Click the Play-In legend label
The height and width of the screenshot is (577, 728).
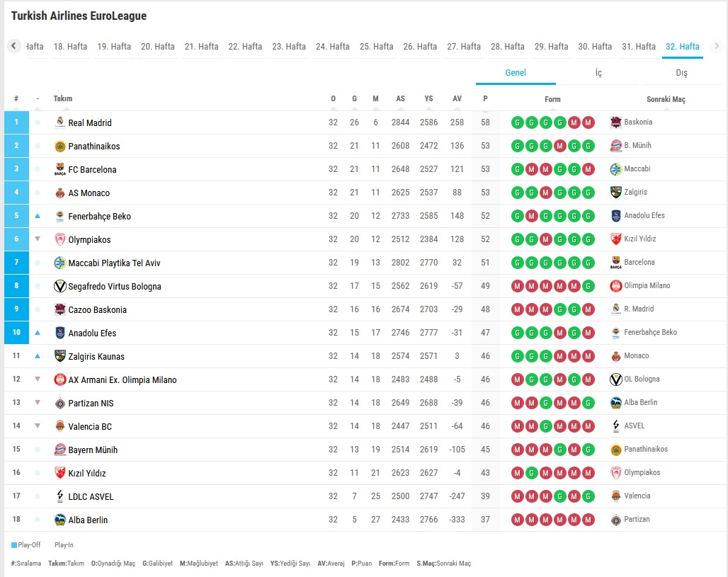coord(64,545)
